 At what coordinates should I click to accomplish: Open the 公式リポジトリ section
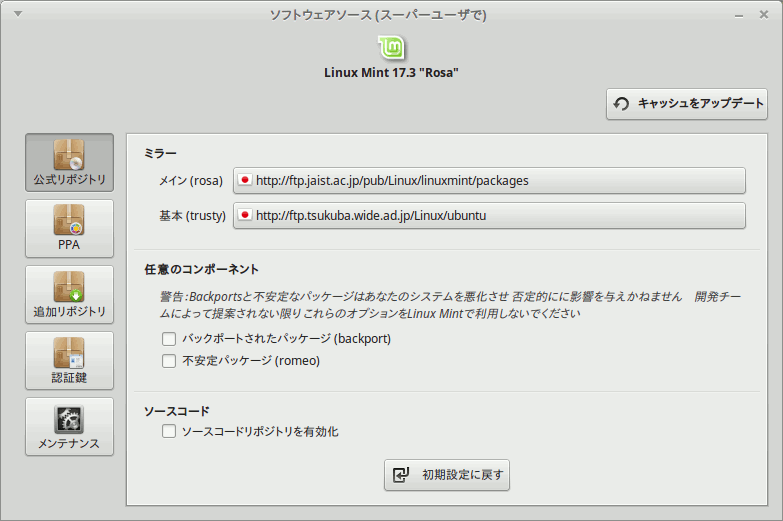(69, 162)
